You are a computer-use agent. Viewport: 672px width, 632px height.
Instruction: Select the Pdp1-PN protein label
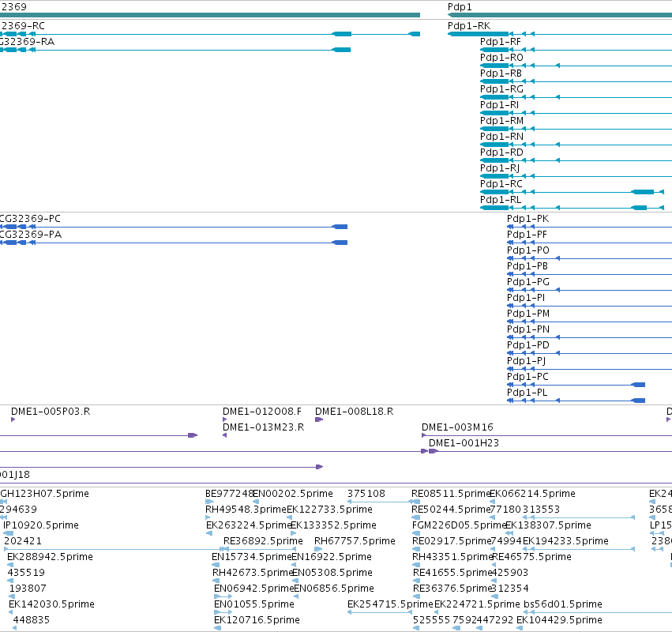point(528,329)
